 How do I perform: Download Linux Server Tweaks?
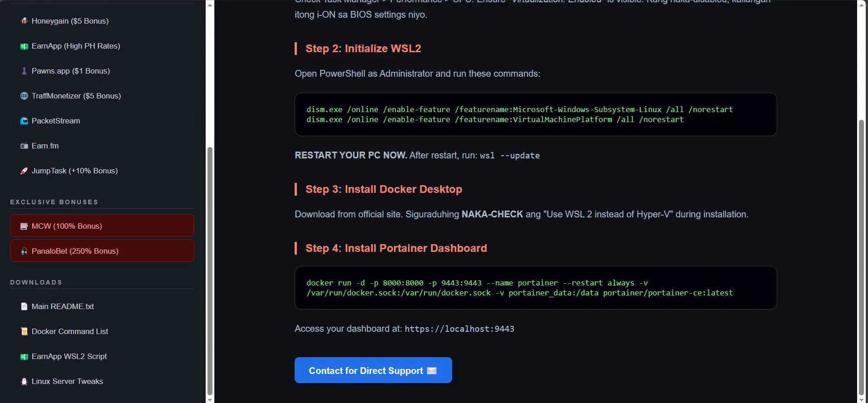pos(102,381)
